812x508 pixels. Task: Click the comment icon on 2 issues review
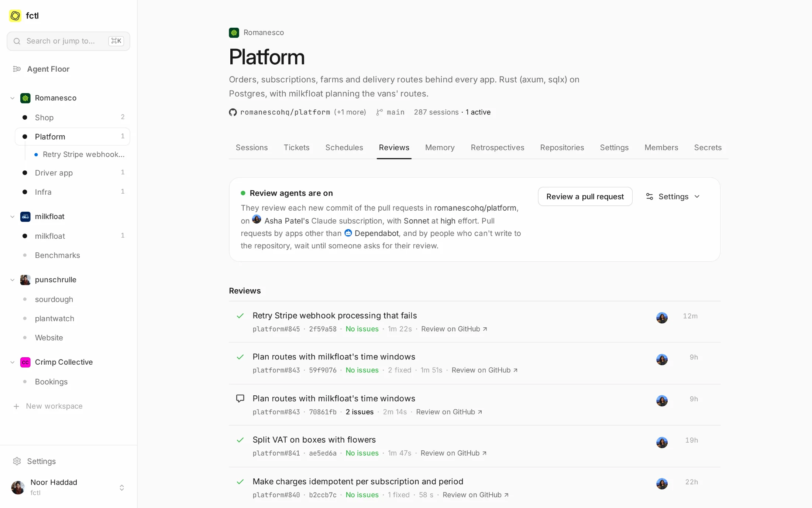pos(240,398)
